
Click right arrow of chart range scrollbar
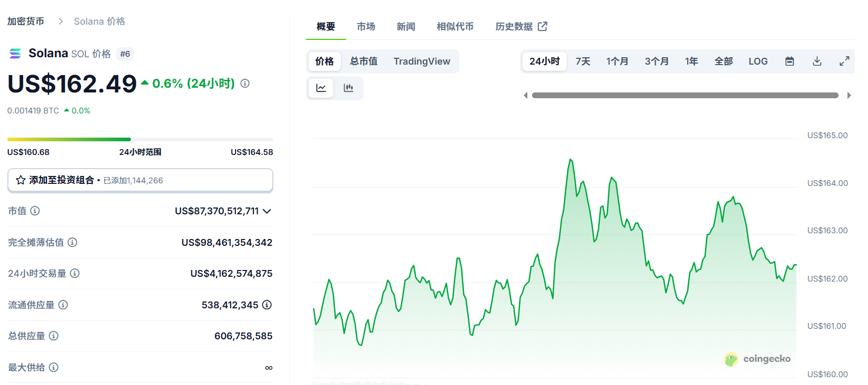coord(849,95)
